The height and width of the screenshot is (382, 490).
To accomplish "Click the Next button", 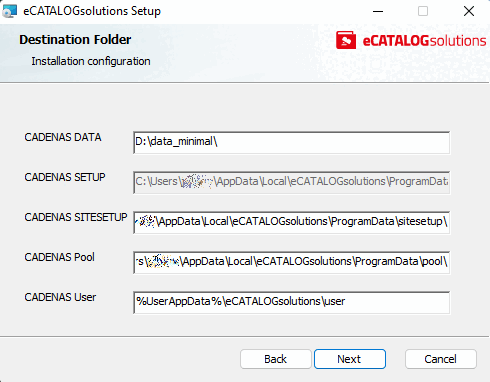I will click(350, 359).
